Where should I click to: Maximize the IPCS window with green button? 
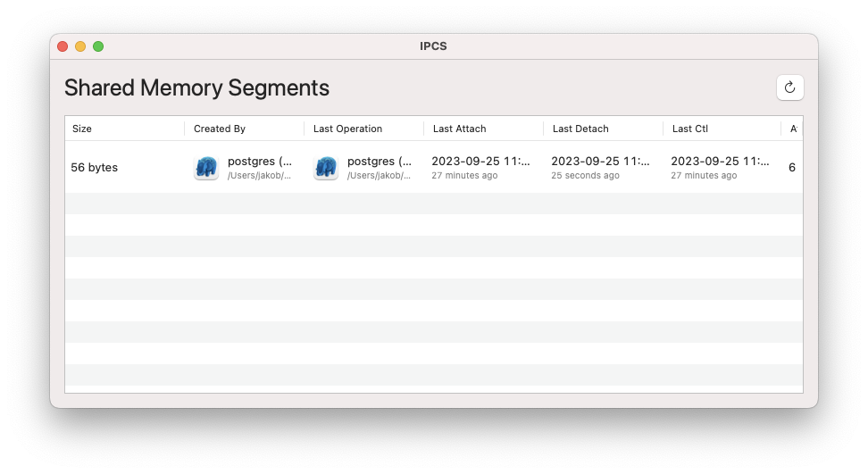[98, 46]
